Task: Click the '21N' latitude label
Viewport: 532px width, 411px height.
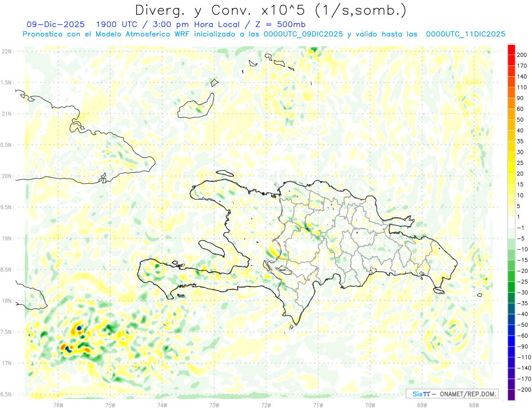Action: pyautogui.click(x=6, y=114)
